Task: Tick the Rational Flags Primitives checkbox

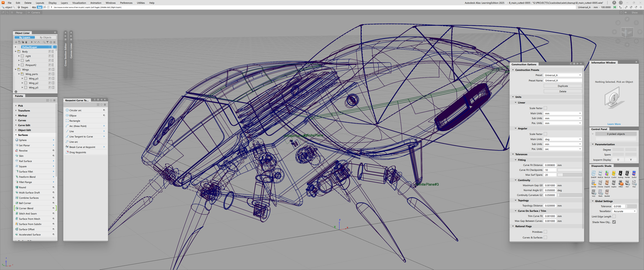Action: click(545, 232)
